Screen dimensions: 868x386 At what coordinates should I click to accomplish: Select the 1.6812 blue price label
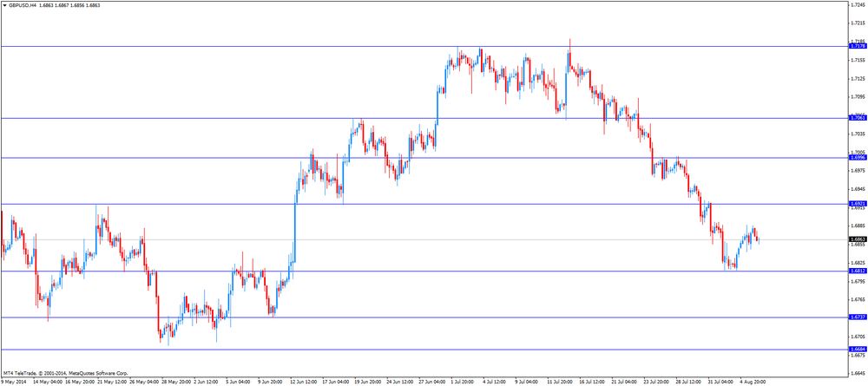857,271
